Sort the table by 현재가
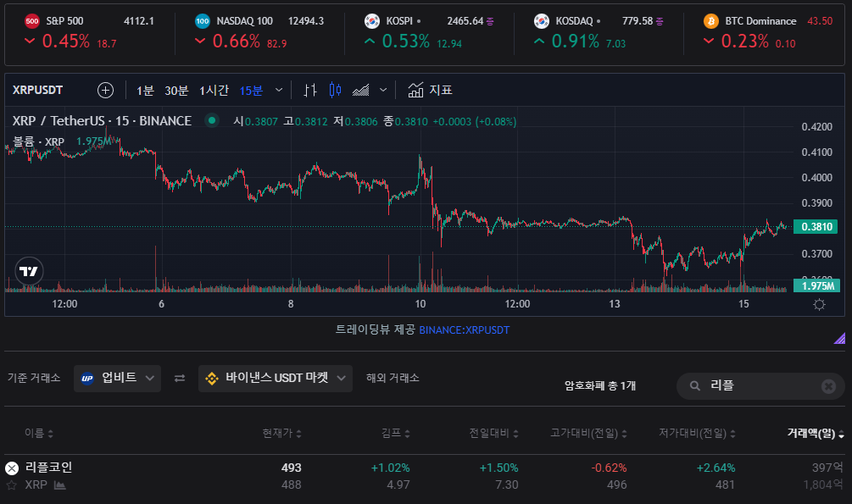852x504 pixels. pyautogui.click(x=282, y=434)
